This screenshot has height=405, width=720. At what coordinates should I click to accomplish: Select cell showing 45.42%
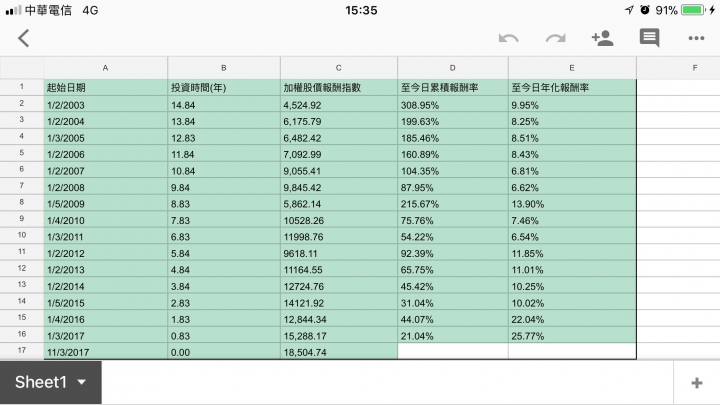point(453,287)
